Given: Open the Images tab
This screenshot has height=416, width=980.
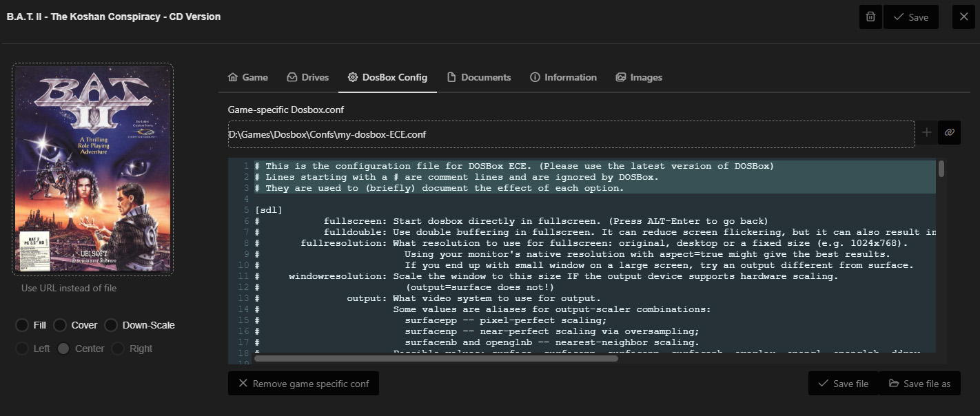Looking at the screenshot, I should click(639, 77).
